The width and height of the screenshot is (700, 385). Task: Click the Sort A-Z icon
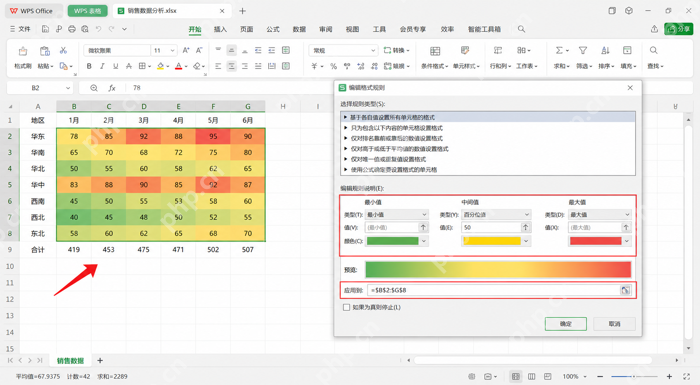[605, 50]
